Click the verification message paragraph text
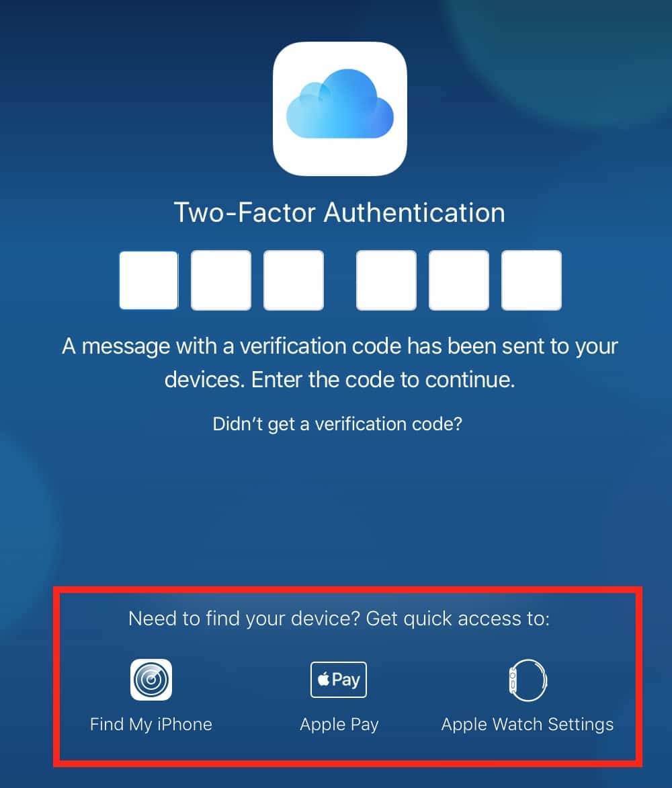Screen dimensions: 672x788 coord(340,363)
